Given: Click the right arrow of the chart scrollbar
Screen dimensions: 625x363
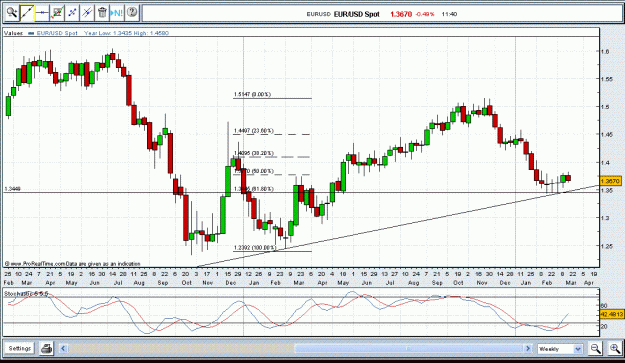Looking at the screenshot, I should click(x=528, y=349).
